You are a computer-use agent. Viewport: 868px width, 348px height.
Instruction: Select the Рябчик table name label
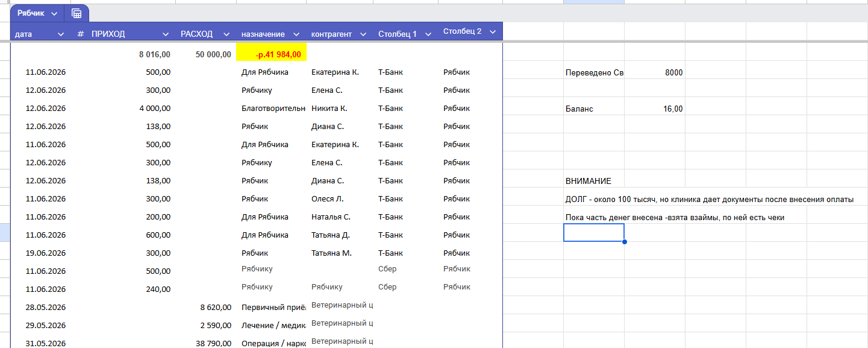pyautogui.click(x=31, y=13)
